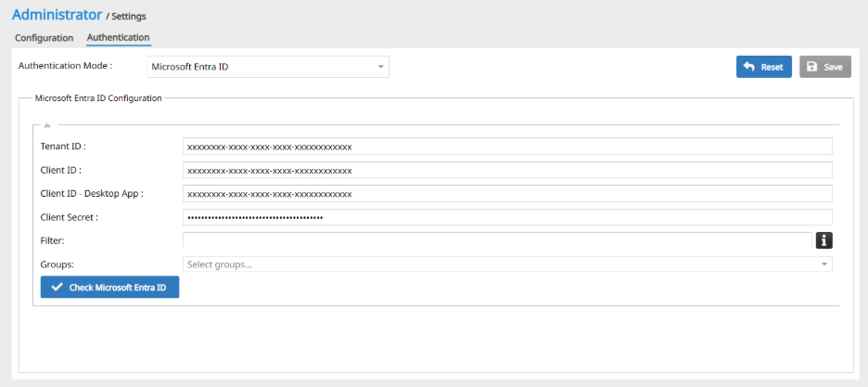The image size is (868, 387).
Task: Click the undo arrow icon on Reset
Action: [749, 67]
